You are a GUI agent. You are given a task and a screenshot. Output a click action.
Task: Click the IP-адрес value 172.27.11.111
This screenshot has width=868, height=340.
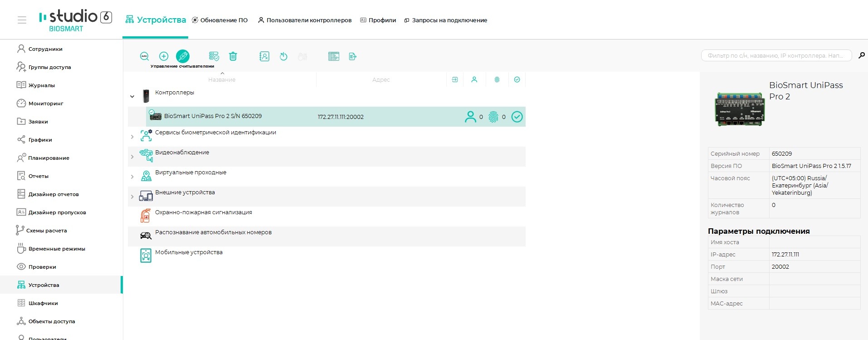click(x=785, y=254)
